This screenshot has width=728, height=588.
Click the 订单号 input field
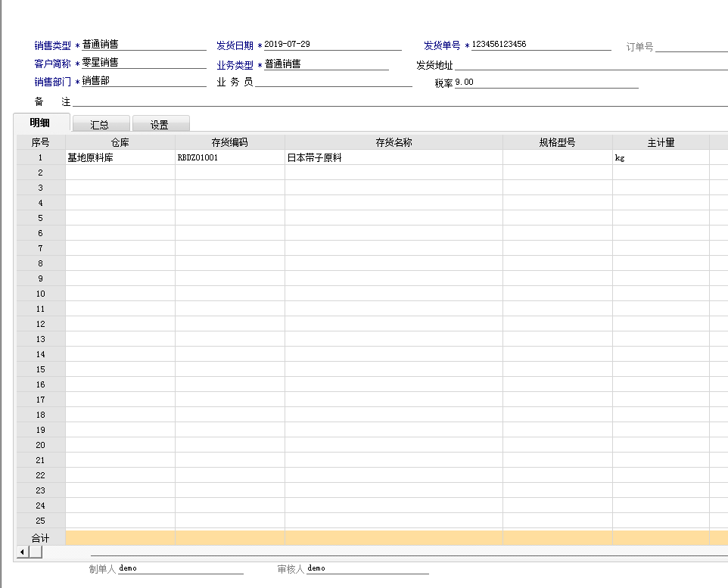[692, 46]
